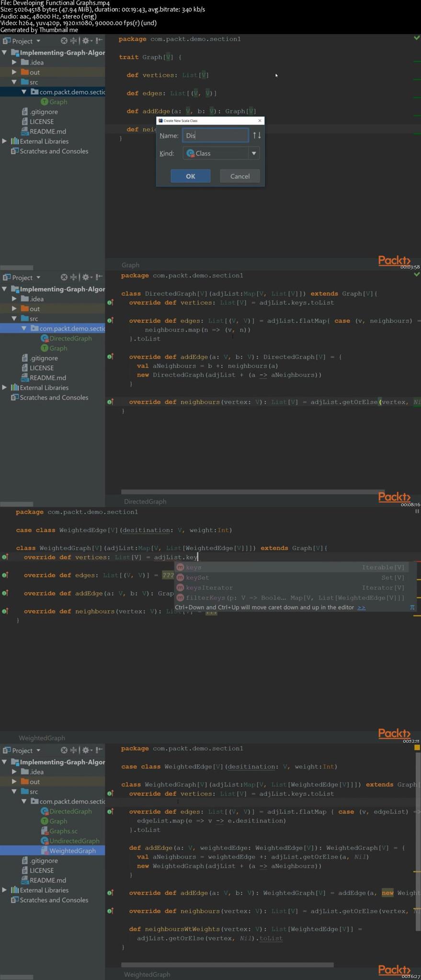This screenshot has width=421, height=980.
Task: Click the DirectedGraph breadcrumb below the editor
Action: coord(145,501)
